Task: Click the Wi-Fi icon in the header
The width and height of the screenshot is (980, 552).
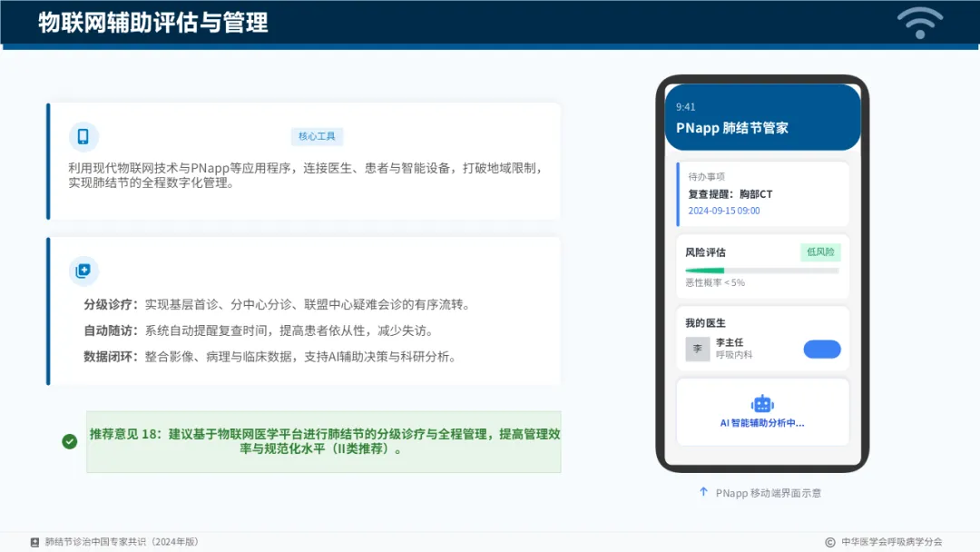Action: click(x=920, y=23)
